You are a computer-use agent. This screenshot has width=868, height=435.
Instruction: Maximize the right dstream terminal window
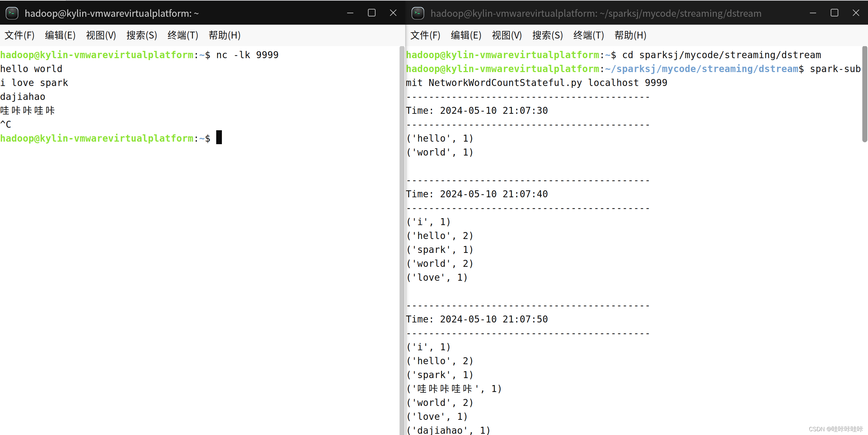click(834, 13)
